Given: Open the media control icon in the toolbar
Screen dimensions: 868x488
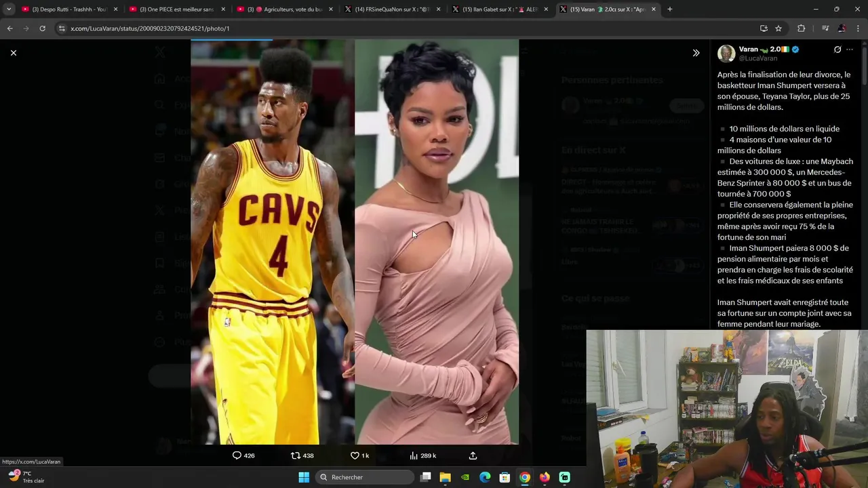Looking at the screenshot, I should pos(825,28).
